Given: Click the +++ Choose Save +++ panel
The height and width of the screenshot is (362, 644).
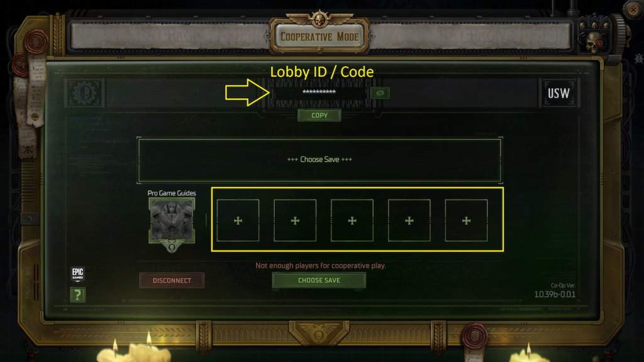Looking at the screenshot, I should coord(319,160).
